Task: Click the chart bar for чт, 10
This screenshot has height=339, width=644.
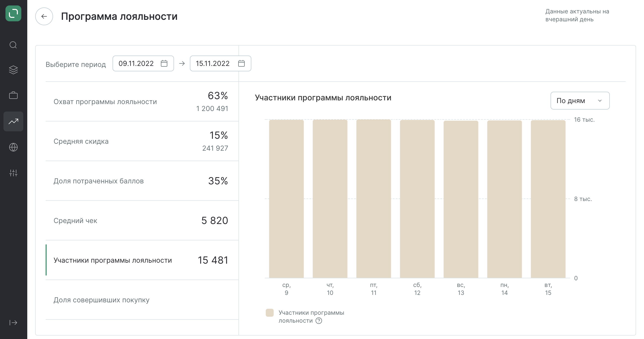Action: [330, 199]
